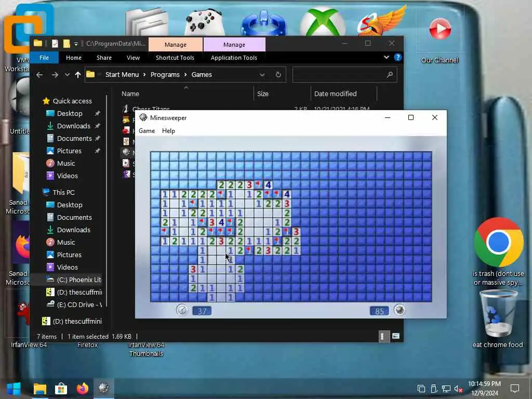Open the Customize Quick Access Toolbar dropdown

click(76, 44)
